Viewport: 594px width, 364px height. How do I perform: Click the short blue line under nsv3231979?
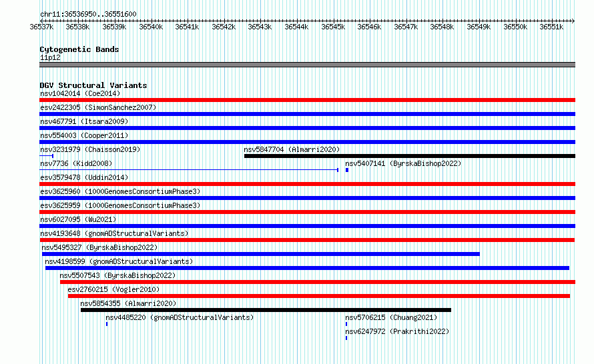[46, 156]
